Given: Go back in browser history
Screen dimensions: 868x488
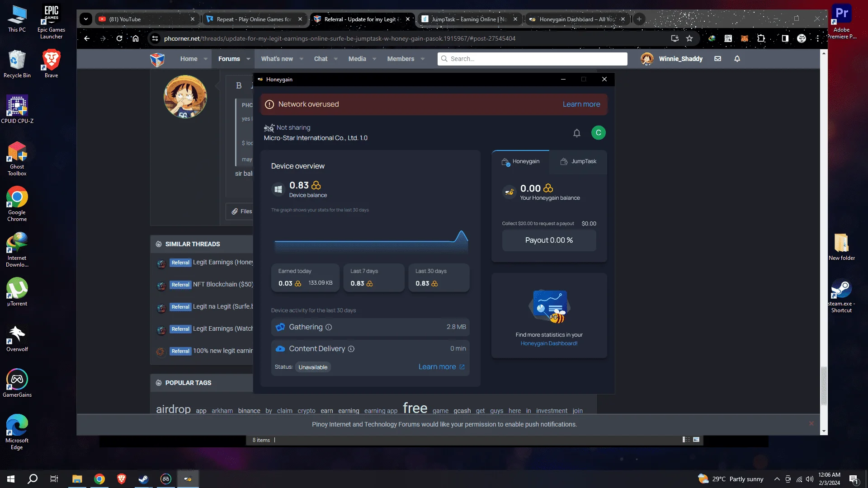Looking at the screenshot, I should pos(87,38).
